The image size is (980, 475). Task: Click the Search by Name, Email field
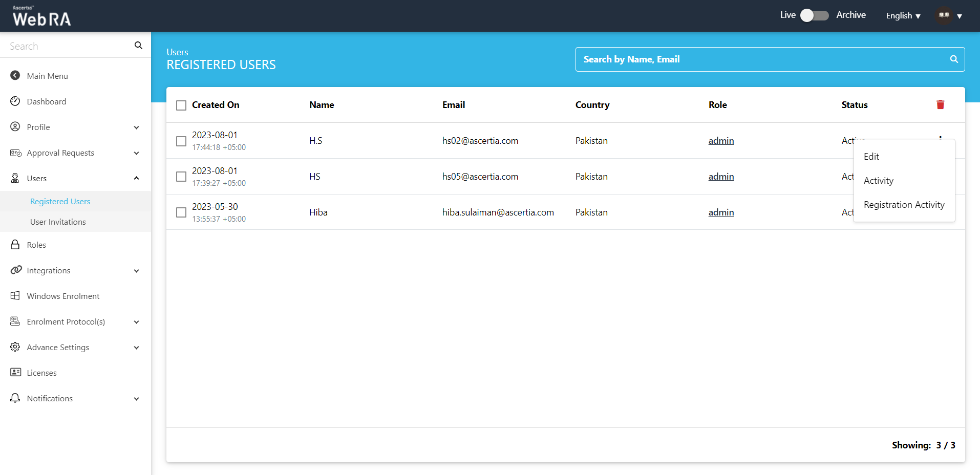click(763, 59)
